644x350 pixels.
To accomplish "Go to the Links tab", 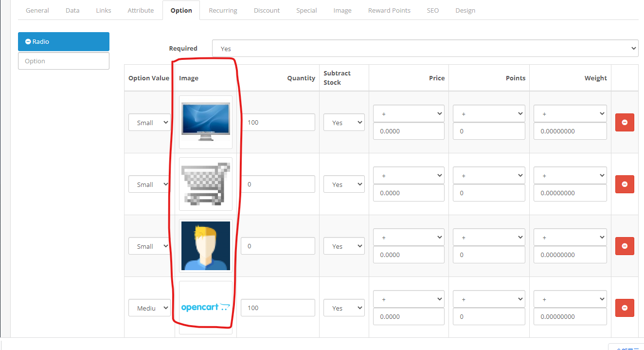I will (x=104, y=10).
